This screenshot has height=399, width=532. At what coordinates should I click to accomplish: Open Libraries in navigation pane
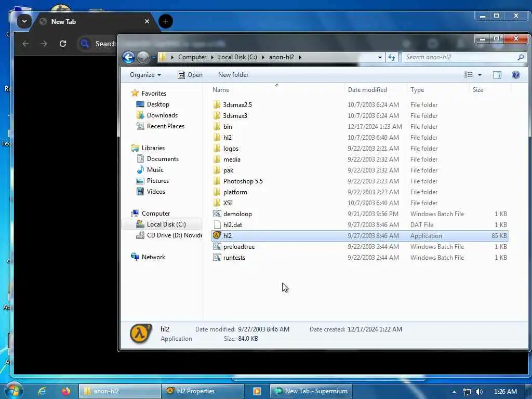(153, 148)
